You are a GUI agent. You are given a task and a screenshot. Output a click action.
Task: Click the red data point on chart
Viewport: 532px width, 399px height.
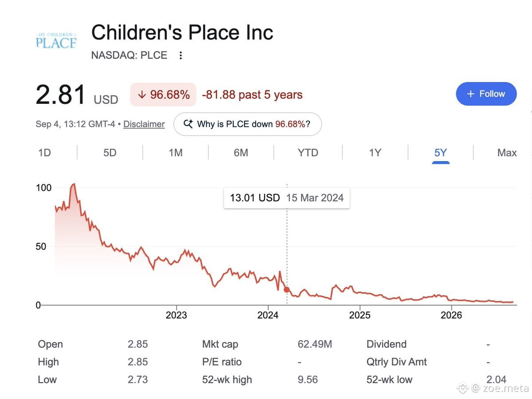tap(287, 290)
